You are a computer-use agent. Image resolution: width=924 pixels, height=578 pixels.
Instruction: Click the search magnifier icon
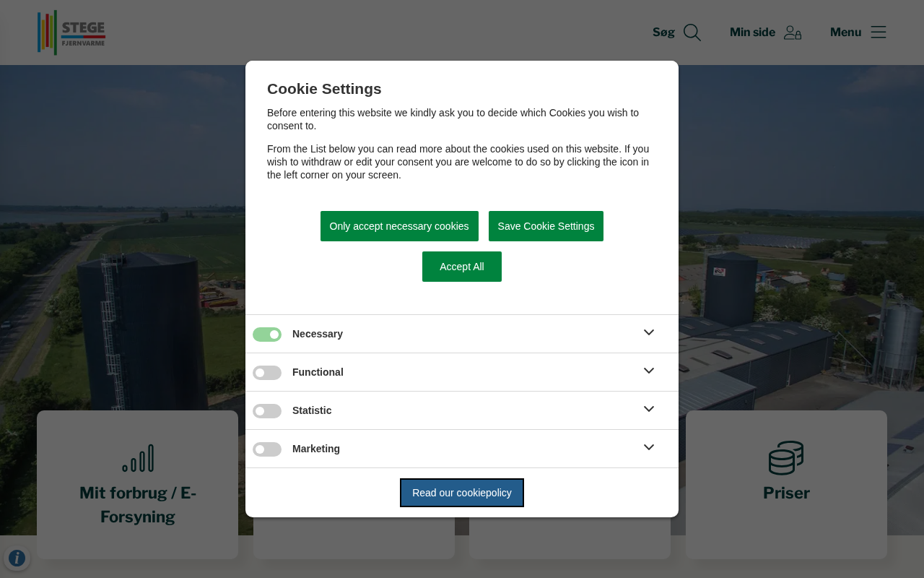692,33
